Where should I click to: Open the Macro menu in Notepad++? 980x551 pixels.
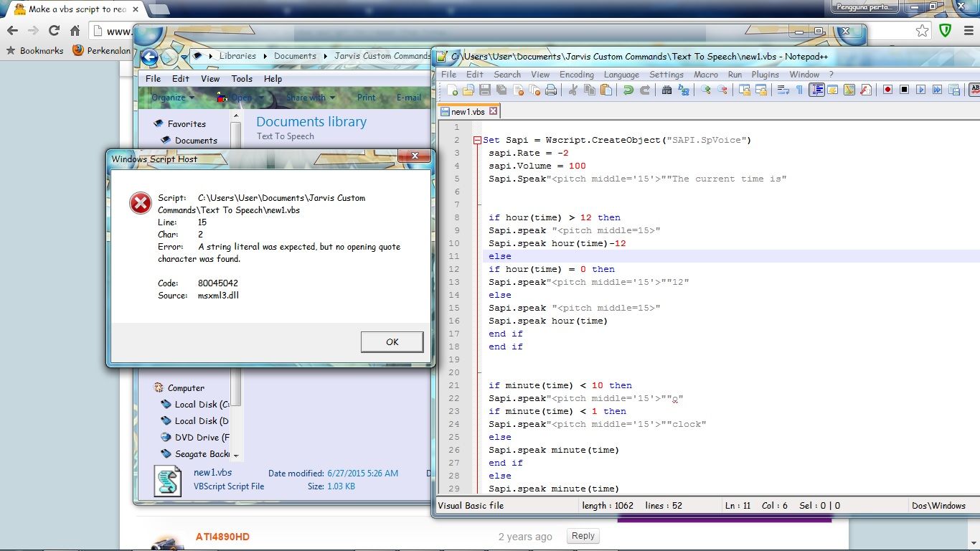coord(706,74)
